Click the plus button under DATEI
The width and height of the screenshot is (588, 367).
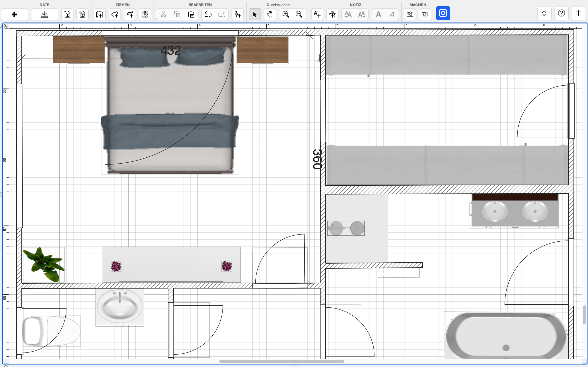(14, 14)
